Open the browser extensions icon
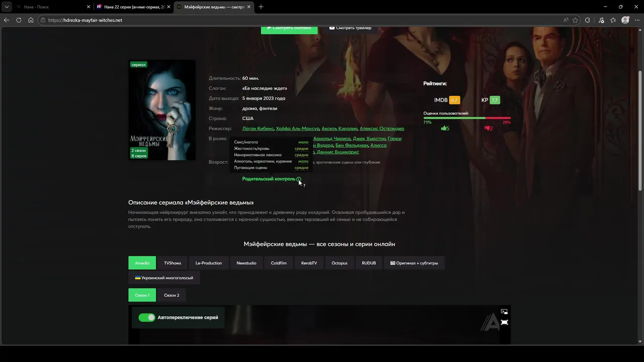This screenshot has width=644, height=362. click(x=588, y=20)
